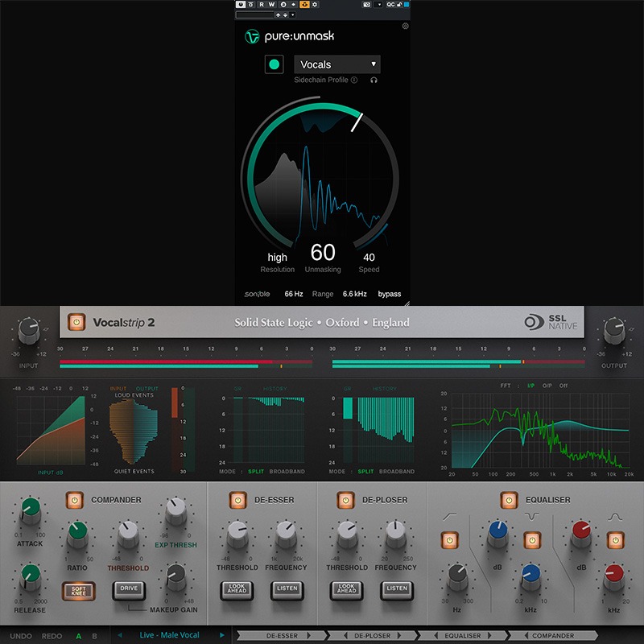Click the notch filter shape icon
The width and height of the screenshot is (644, 644).
[532, 517]
